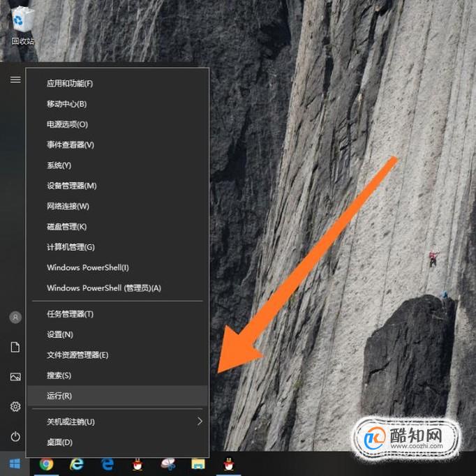This screenshot has width=476, height=476.
Task: Open the Recycle Bin desktop icon
Action: point(23,26)
